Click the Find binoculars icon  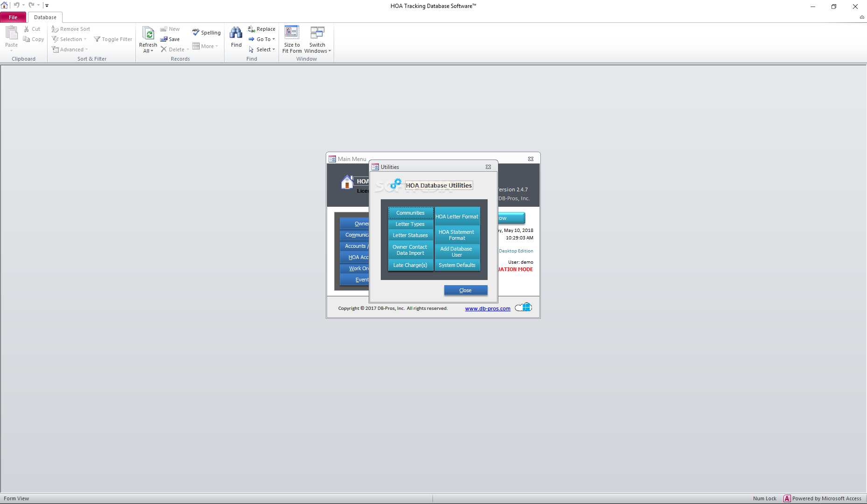[236, 33]
